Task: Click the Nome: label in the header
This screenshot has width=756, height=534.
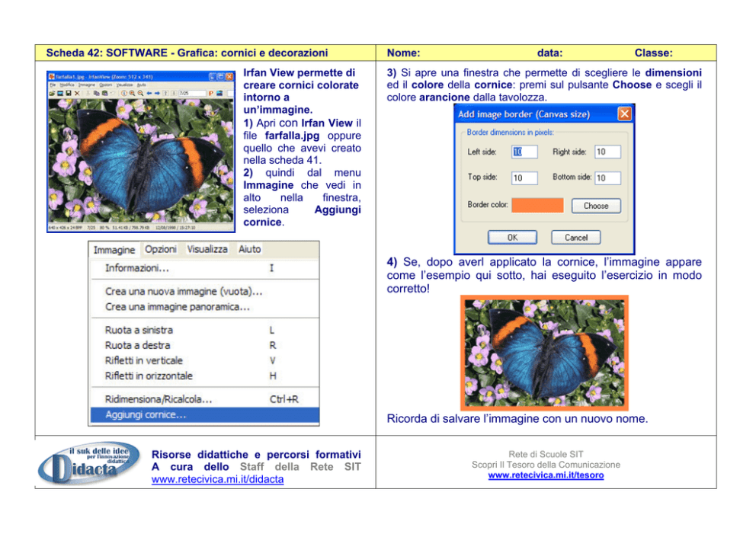Action: coord(404,53)
